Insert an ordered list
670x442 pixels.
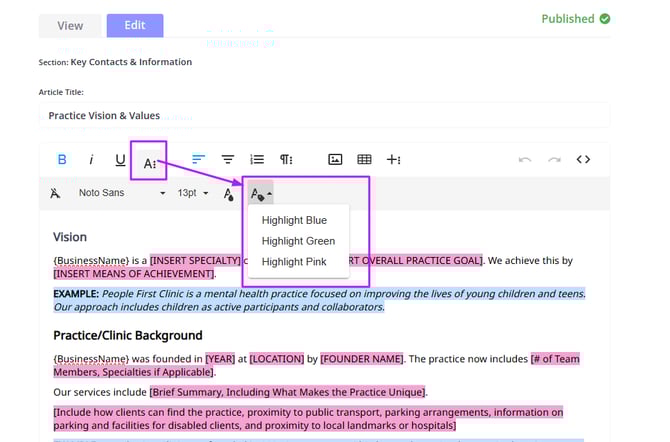(257, 160)
